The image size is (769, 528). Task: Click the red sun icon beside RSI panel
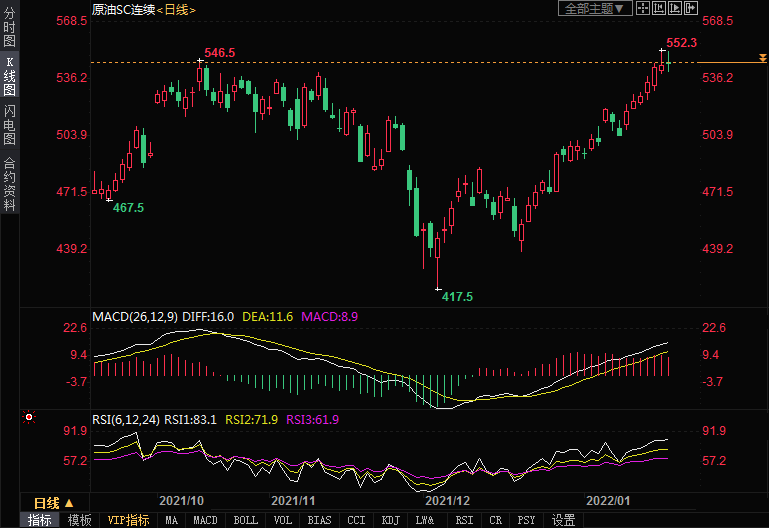pyautogui.click(x=29, y=417)
